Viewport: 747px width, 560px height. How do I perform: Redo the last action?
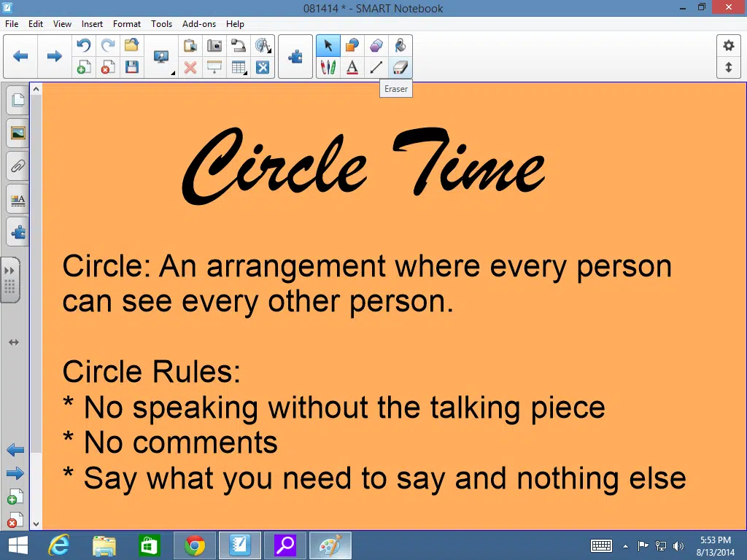[108, 46]
